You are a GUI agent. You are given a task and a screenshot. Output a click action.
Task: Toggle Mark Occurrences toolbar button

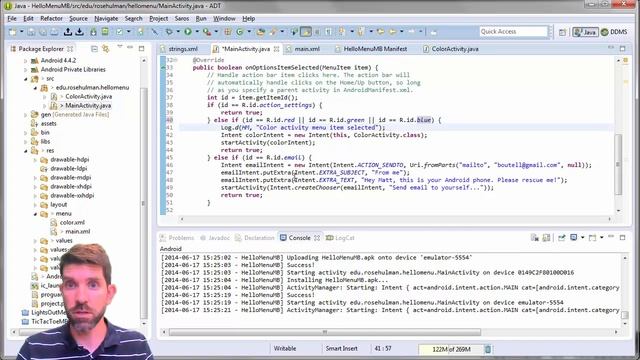pyautogui.click(x=305, y=32)
